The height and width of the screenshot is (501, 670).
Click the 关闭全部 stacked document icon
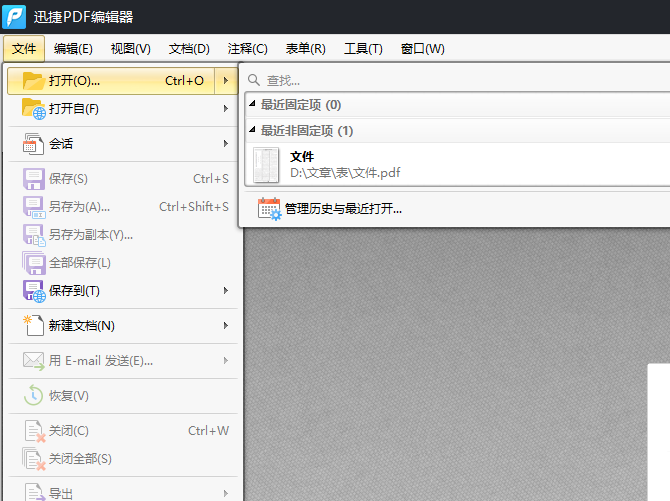tap(34, 459)
